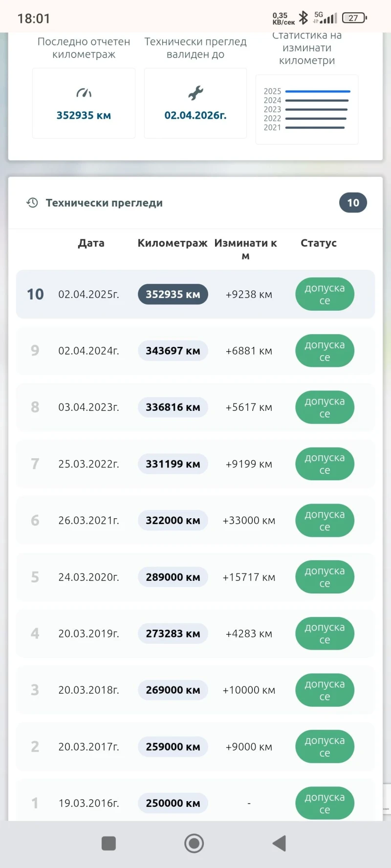This screenshot has height=868, width=391.
Task: Tap the Статус column header
Action: coord(319,243)
